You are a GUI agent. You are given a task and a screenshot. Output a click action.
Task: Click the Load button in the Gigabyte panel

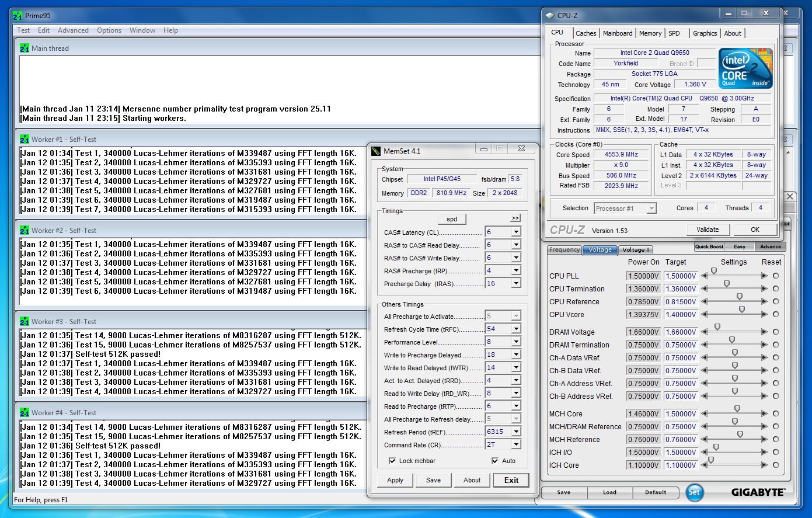click(609, 492)
